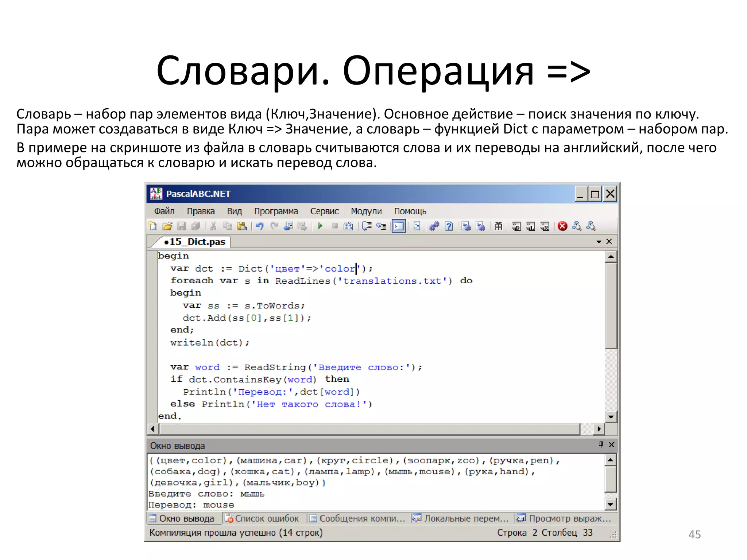The width and height of the screenshot is (747, 560).
Task: Maximize the PascalABC.NET window
Action: [595, 194]
